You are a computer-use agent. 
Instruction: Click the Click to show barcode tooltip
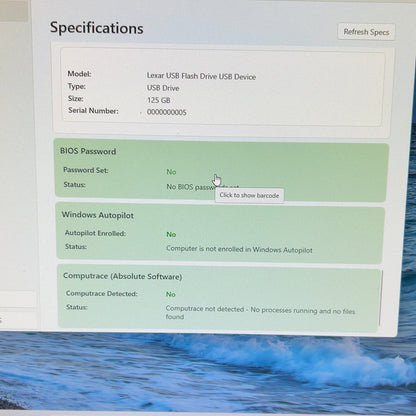[249, 195]
